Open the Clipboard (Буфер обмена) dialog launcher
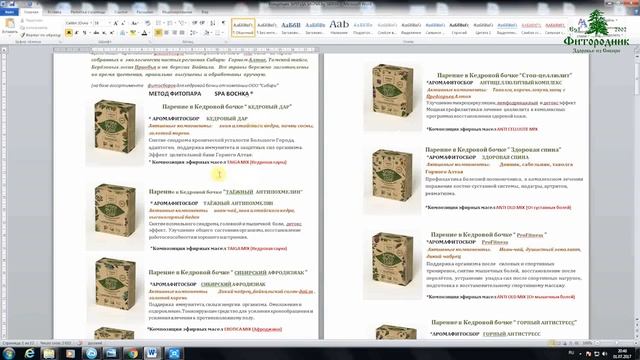The image size is (640, 360). pos(60,42)
